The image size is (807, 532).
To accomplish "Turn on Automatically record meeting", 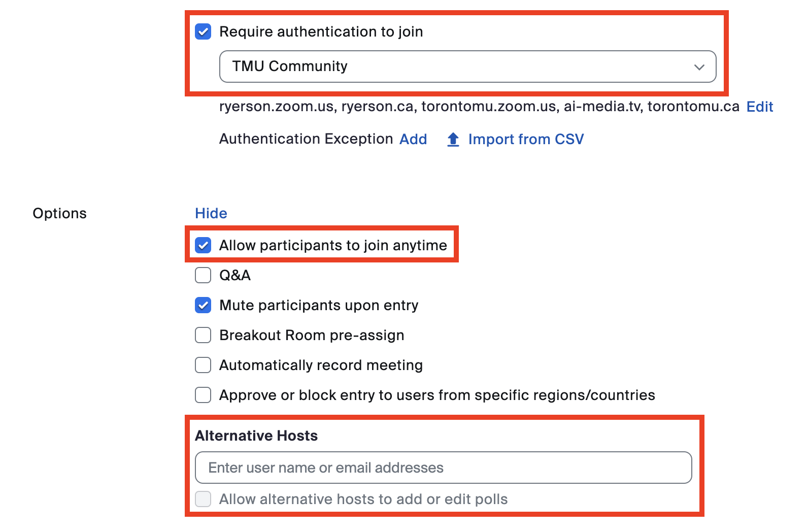I will point(203,365).
